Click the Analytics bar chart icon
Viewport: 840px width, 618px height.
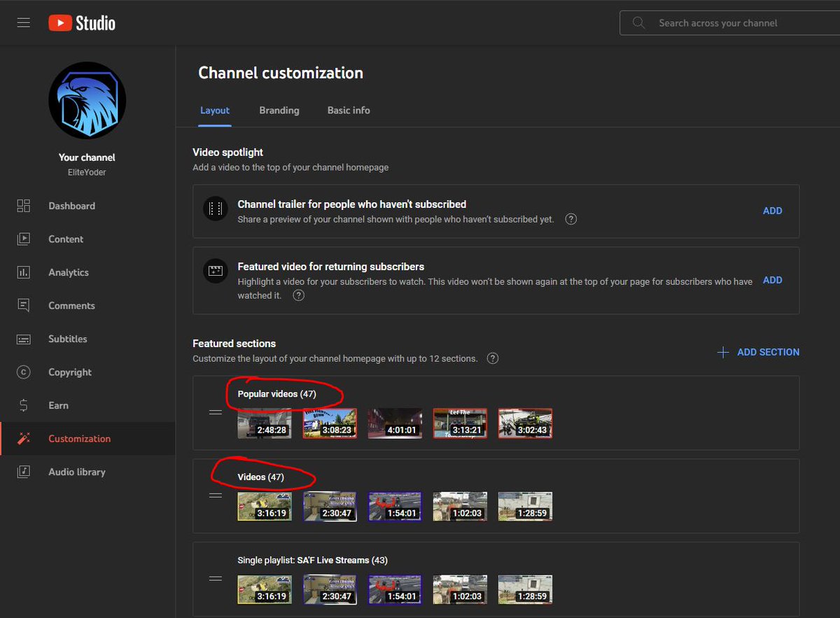pos(24,272)
